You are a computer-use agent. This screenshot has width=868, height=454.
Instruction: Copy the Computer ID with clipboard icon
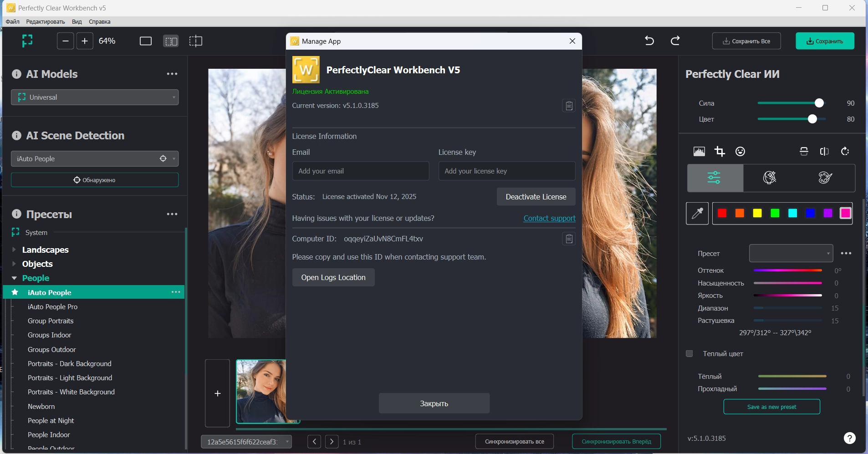(x=569, y=239)
